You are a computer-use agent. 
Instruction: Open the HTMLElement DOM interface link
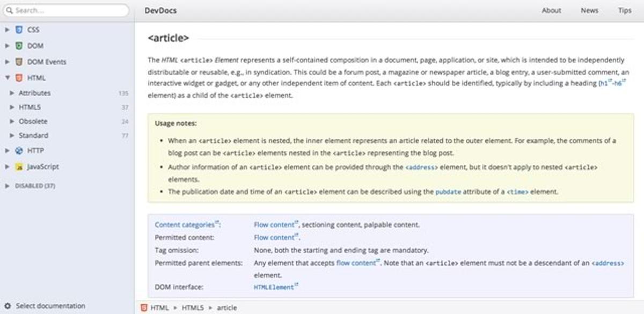point(274,287)
